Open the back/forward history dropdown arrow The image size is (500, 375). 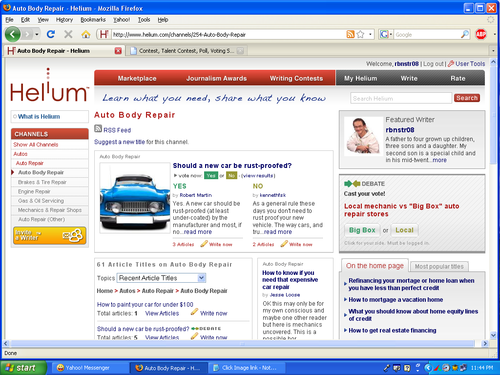37,34
